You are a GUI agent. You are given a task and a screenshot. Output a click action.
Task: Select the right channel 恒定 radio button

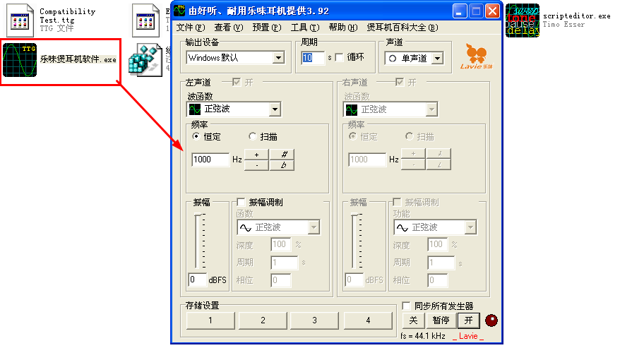point(353,136)
